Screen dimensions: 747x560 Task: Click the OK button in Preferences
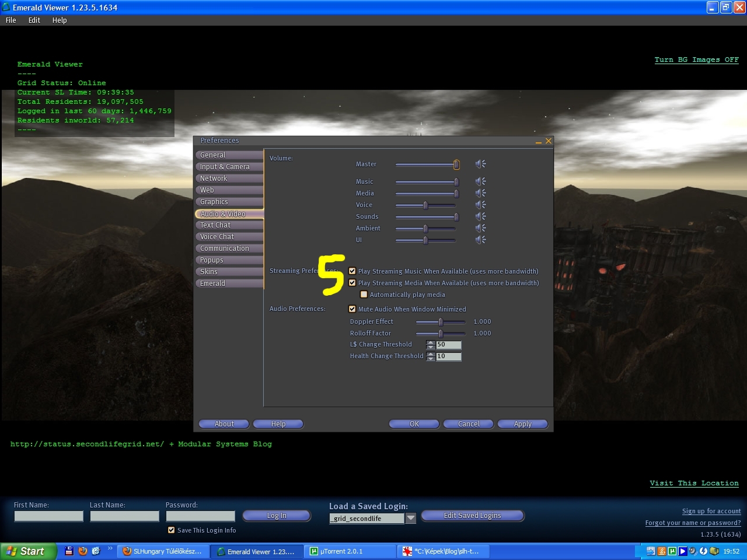pyautogui.click(x=414, y=424)
